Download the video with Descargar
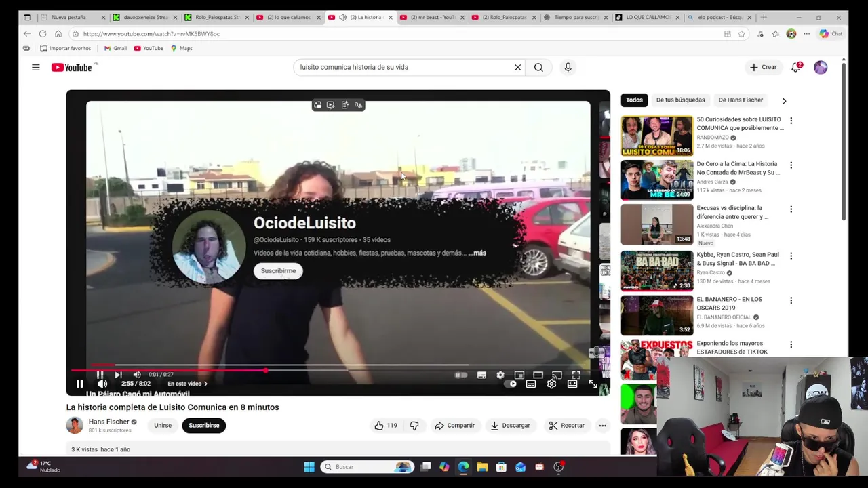The height and width of the screenshot is (488, 868). (510, 426)
